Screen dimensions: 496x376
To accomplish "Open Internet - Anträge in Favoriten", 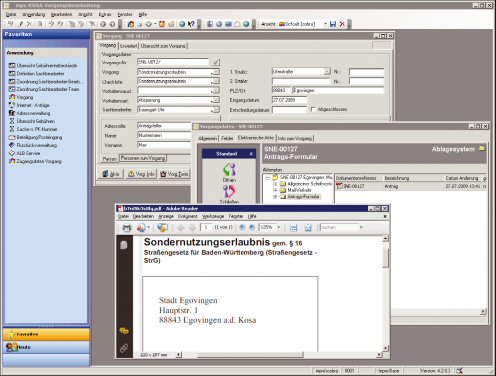I will (x=29, y=105).
